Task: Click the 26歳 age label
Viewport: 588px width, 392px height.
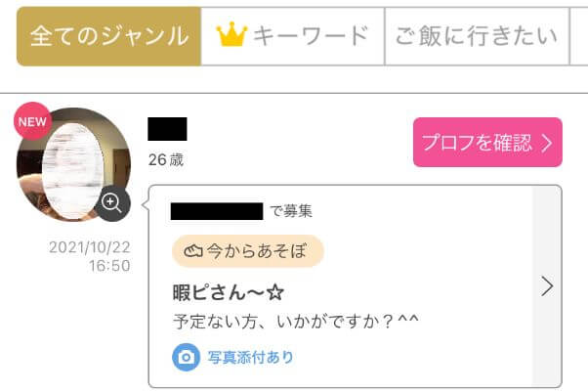Action: 166,160
